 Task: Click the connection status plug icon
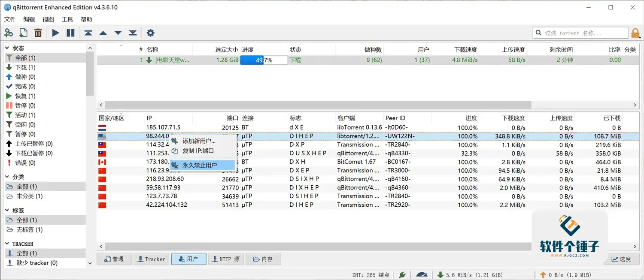pos(401,274)
